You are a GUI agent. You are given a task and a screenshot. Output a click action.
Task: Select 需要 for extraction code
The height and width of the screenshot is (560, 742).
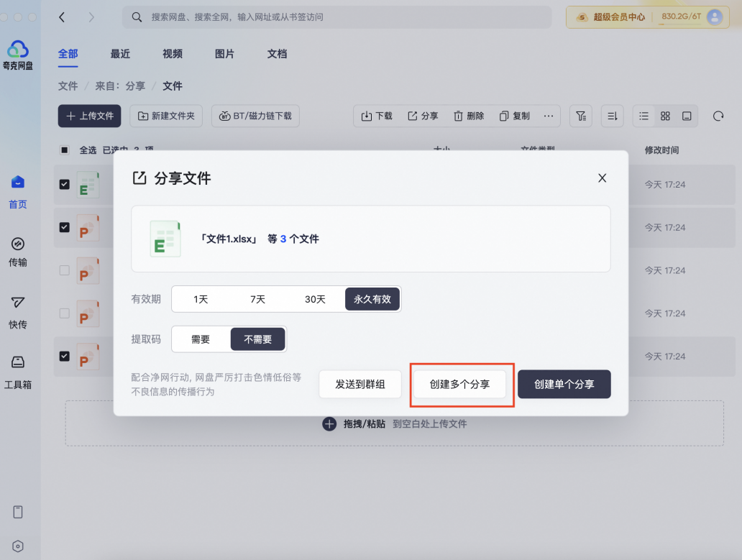201,339
